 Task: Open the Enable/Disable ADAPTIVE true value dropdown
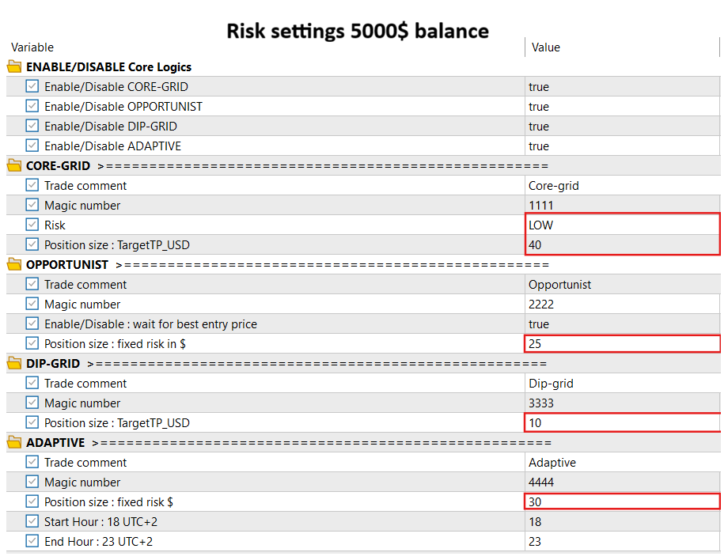[621, 146]
